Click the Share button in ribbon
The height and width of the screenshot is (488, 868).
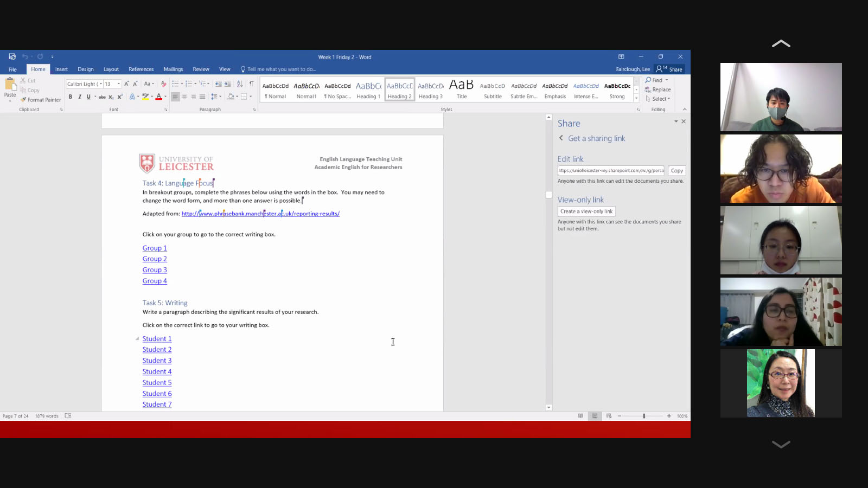[669, 69]
